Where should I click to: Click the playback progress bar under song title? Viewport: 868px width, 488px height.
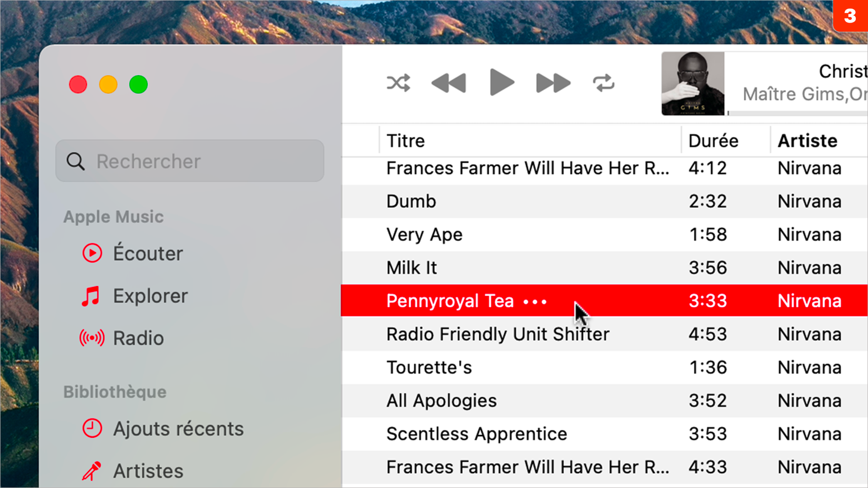coord(796,113)
